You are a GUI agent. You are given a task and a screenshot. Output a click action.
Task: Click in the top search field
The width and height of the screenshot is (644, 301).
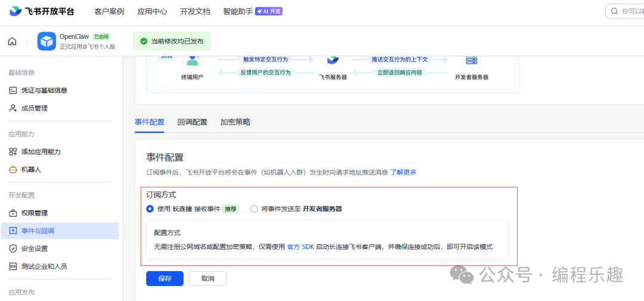pos(625,11)
